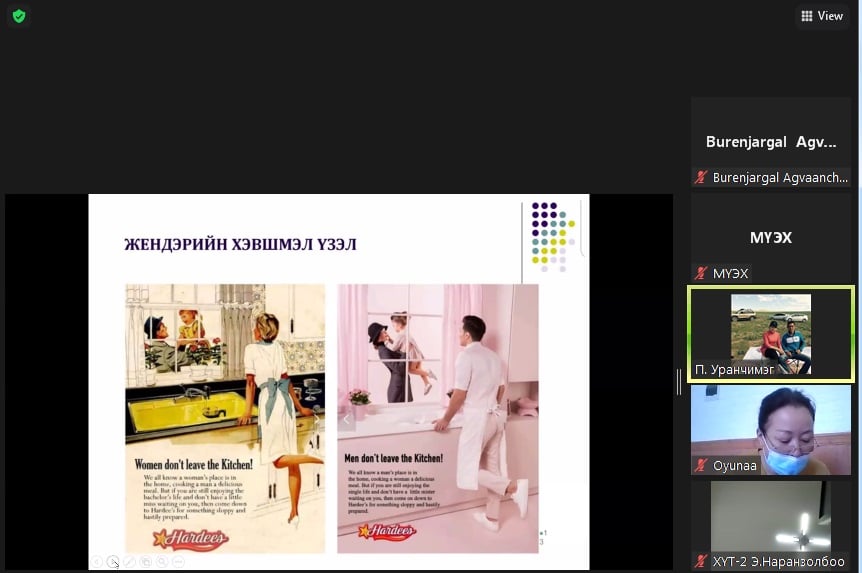Click the slide title ЖЕНДЭРИЙН ХЭВШМЭЛ ҮЗЭЛ
The width and height of the screenshot is (862, 573).
click(240, 244)
